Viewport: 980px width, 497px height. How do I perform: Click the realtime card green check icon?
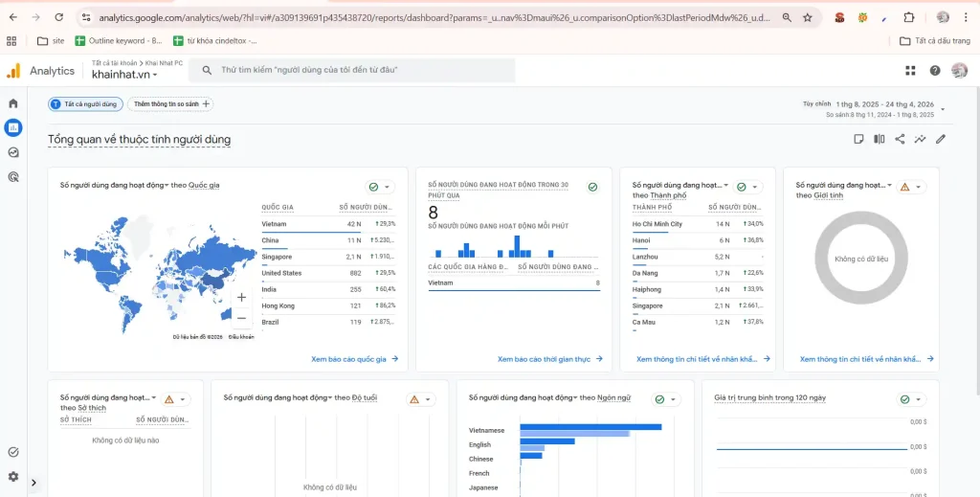tap(592, 187)
